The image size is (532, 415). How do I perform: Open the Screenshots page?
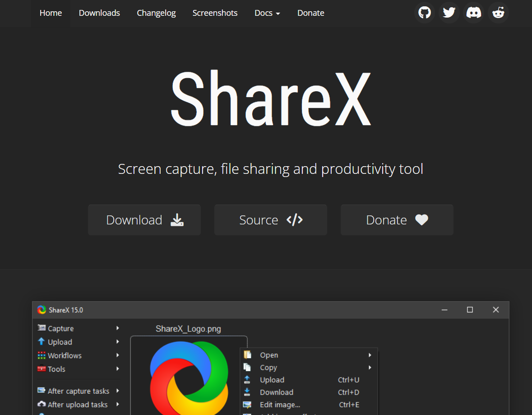click(x=215, y=13)
